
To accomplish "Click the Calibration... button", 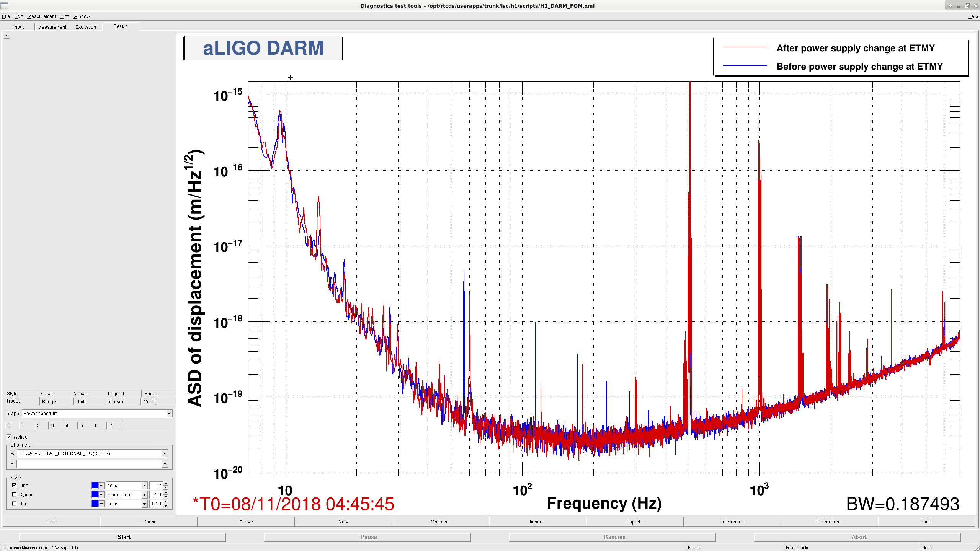I will 829,522.
